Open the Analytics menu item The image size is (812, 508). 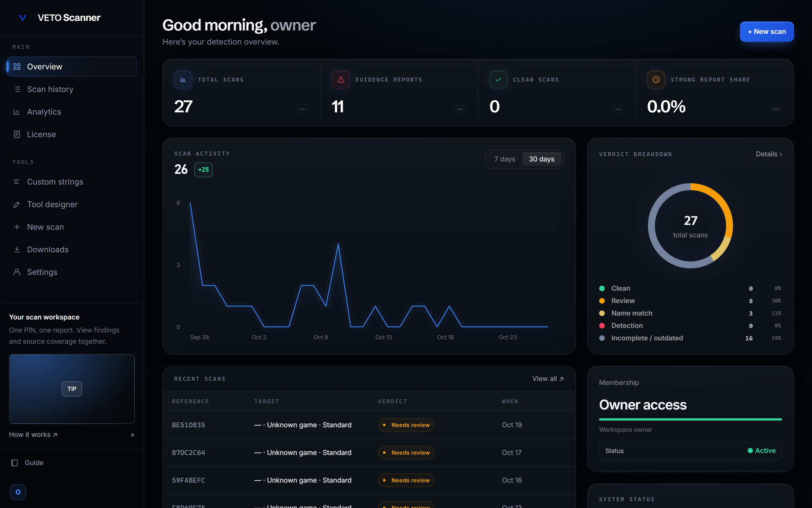click(72, 112)
